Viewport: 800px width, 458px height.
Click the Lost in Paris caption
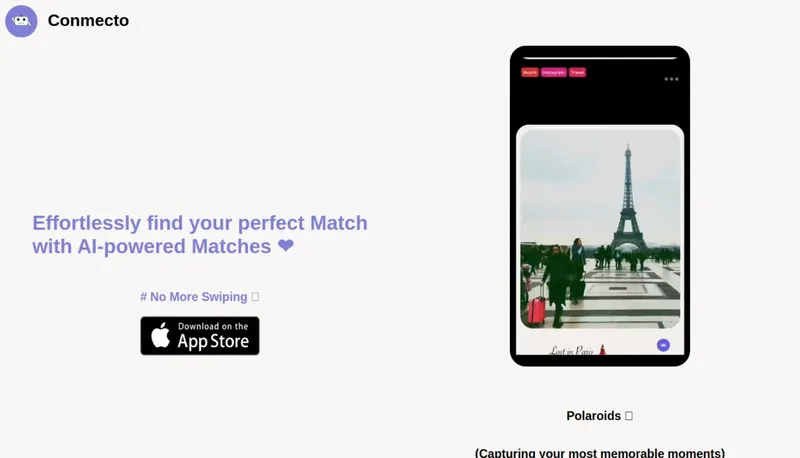[x=571, y=350]
